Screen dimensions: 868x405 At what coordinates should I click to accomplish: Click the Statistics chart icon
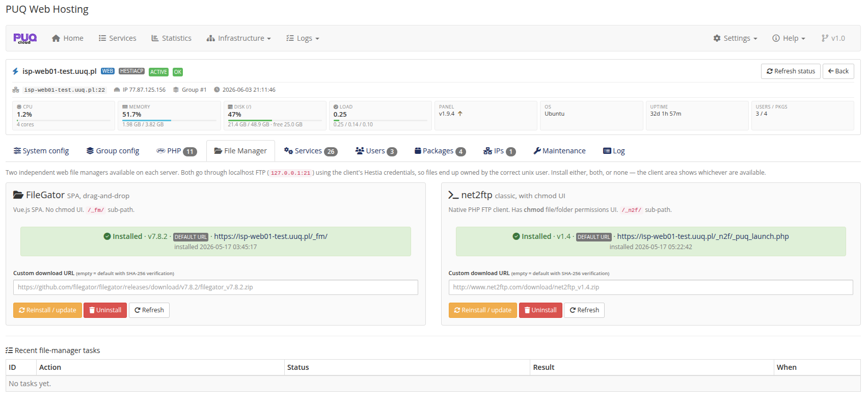155,38
